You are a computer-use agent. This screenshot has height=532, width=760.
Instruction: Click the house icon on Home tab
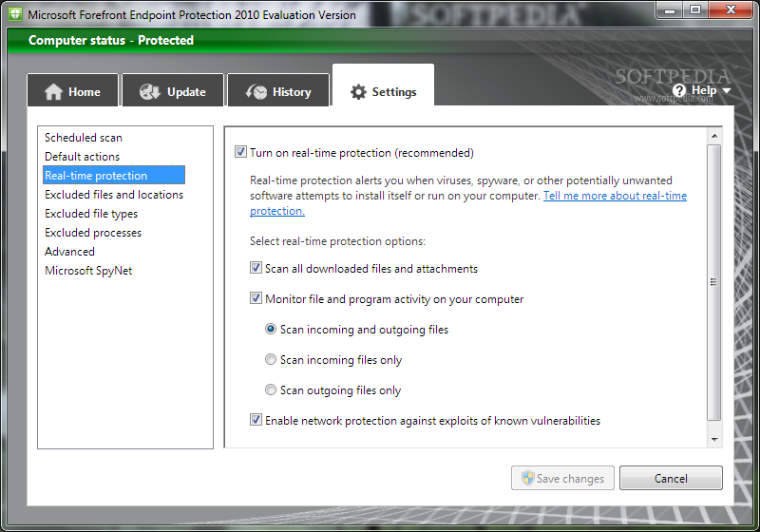pyautogui.click(x=53, y=91)
